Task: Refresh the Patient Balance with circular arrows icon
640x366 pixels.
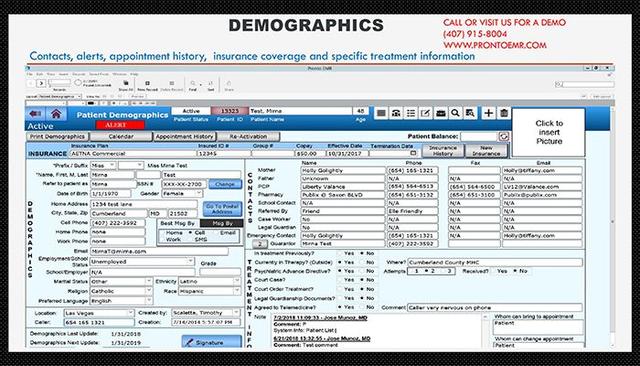Action: point(504,136)
